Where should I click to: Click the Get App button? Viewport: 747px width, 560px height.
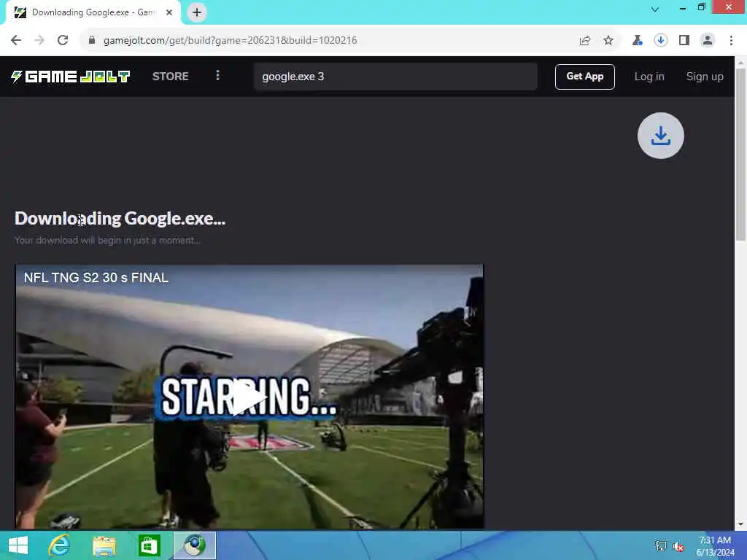(585, 77)
